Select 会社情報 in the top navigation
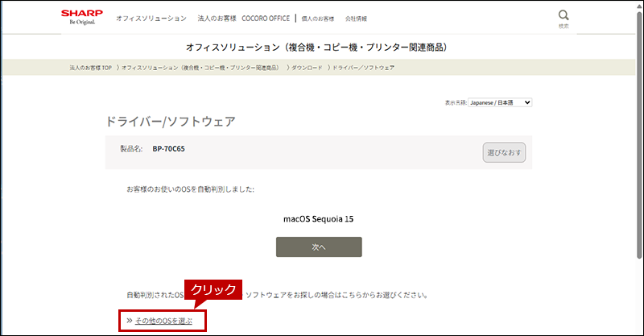Viewport: 644px width, 336px height. coord(356,18)
